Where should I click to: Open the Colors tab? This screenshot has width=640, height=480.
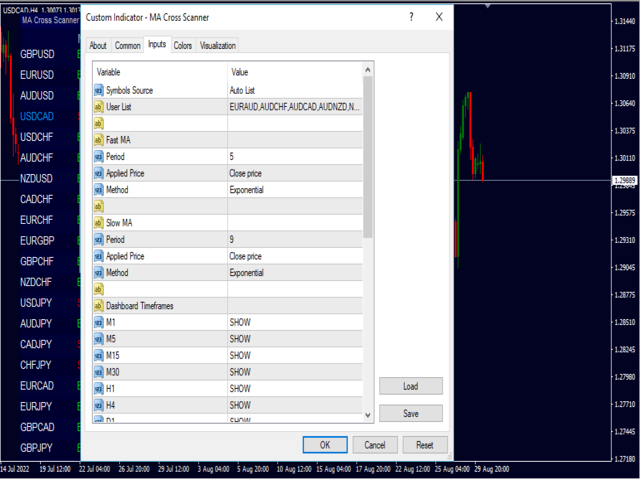tap(183, 45)
